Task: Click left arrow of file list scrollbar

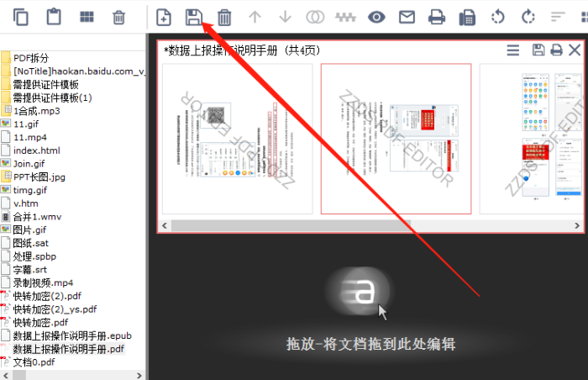Action: [x=6, y=375]
